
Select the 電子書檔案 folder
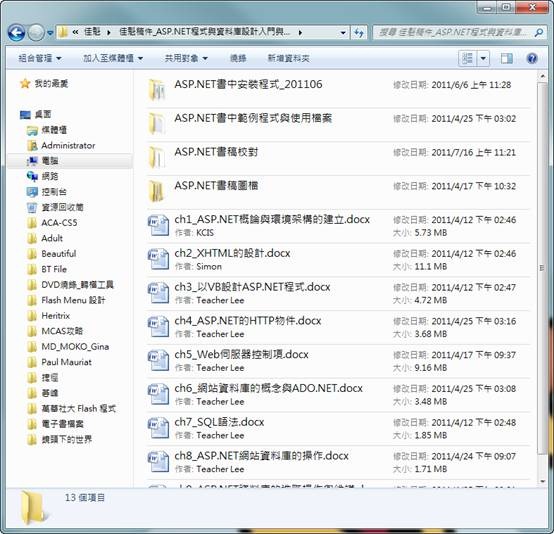(x=55, y=424)
